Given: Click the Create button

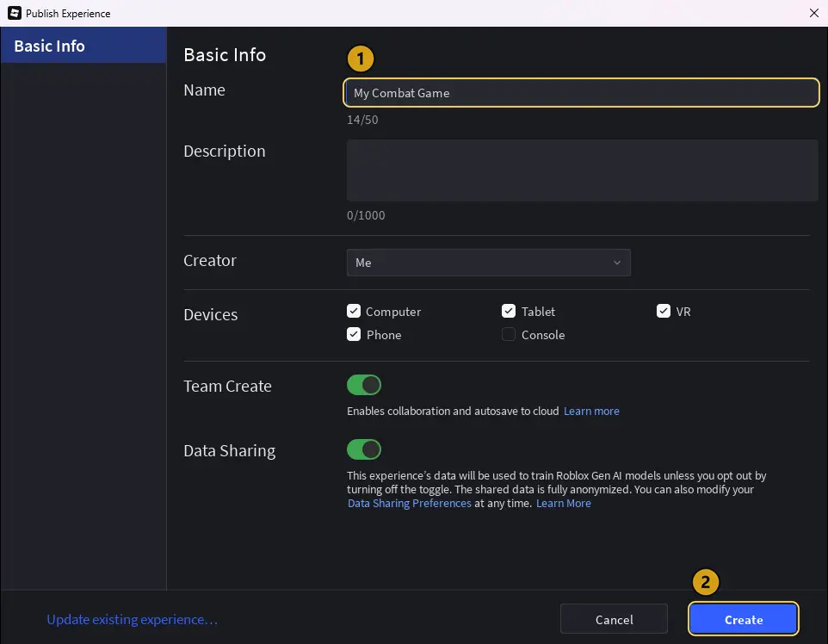Looking at the screenshot, I should point(744,619).
